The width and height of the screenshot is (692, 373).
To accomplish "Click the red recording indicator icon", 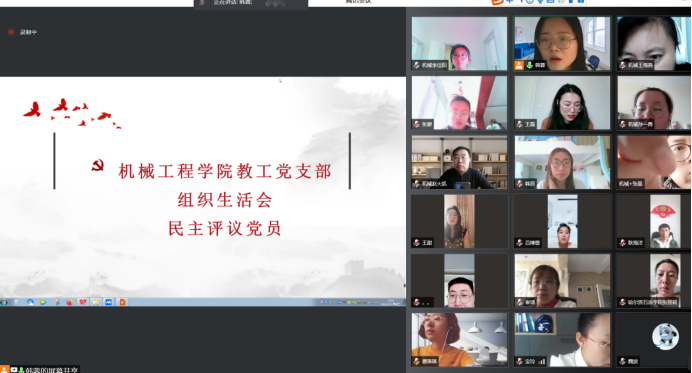I will pos(11,32).
